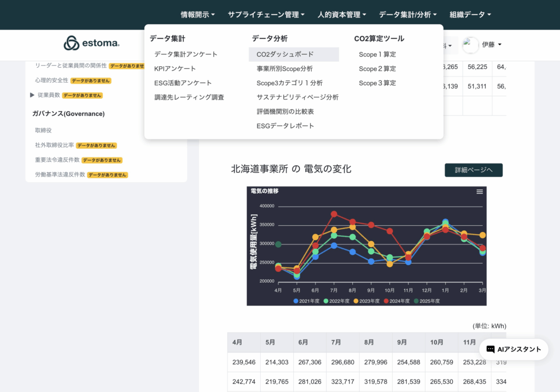
Task: Open the AIアシスタント button
Action: point(514,349)
